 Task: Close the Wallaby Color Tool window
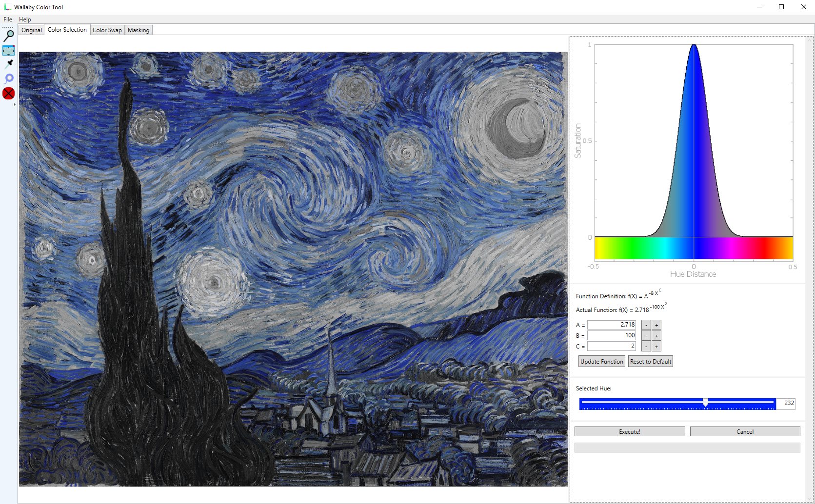point(804,7)
